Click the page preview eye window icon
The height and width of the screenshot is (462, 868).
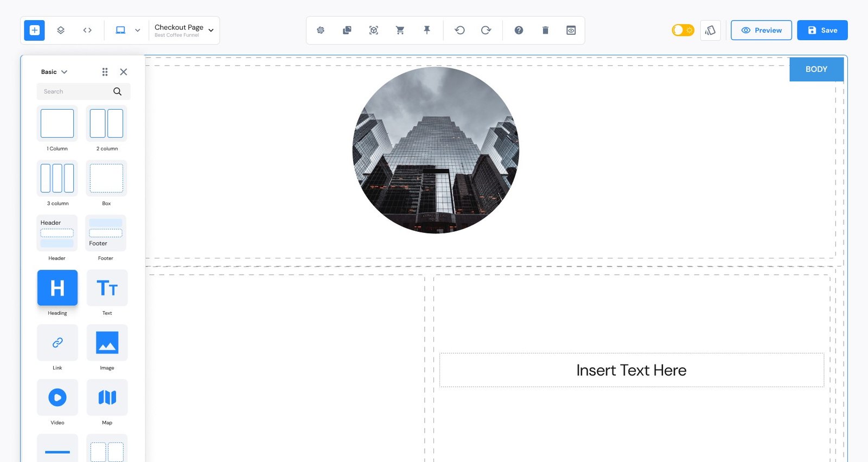tap(571, 30)
